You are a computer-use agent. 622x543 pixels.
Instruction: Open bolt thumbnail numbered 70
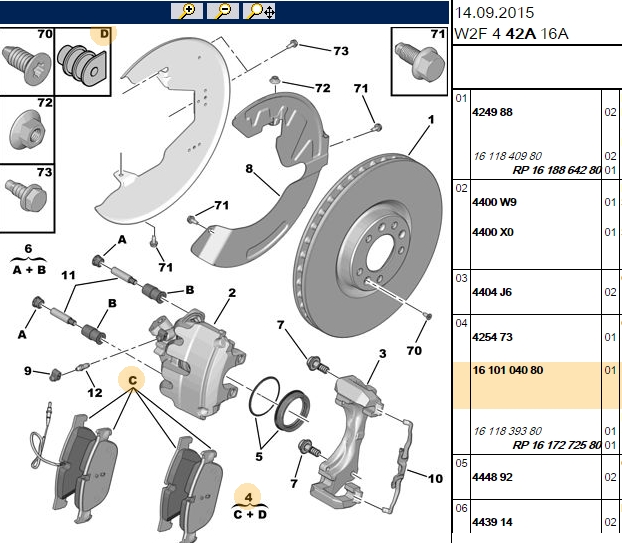pos(27,61)
